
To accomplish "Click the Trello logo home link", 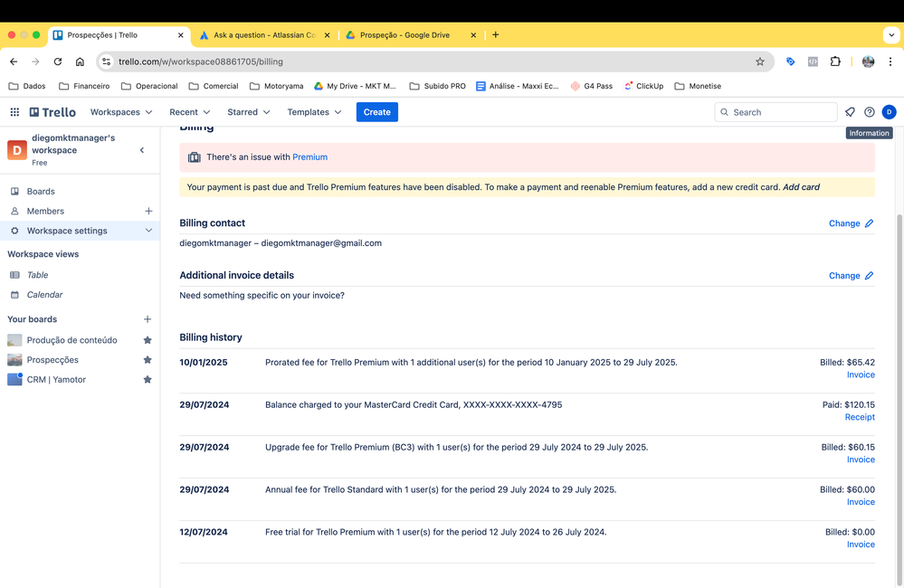I will click(x=52, y=112).
